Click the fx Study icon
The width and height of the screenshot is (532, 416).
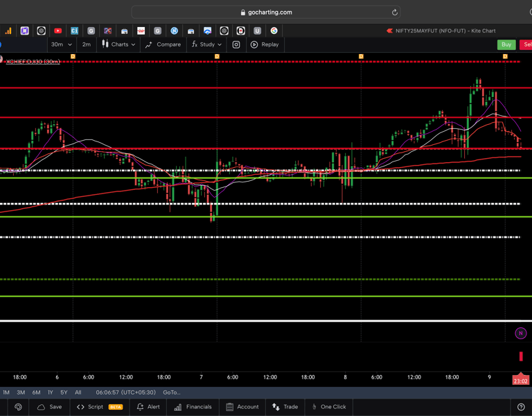click(195, 44)
